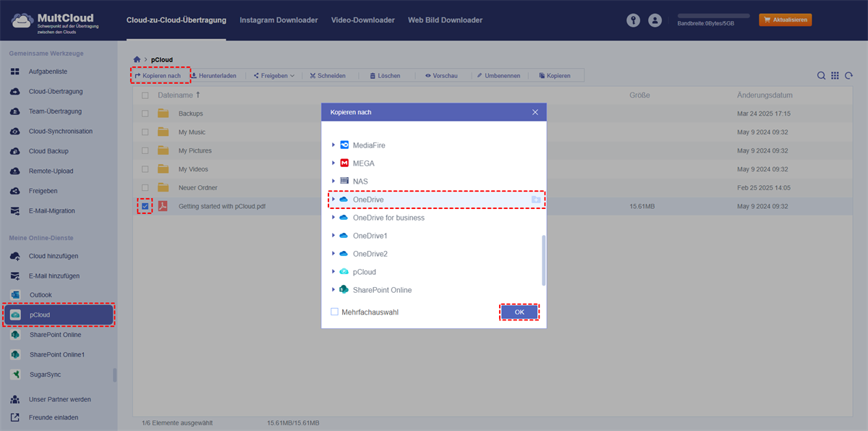Click Unser Partner werden link
The width and height of the screenshot is (868, 431).
pos(60,399)
